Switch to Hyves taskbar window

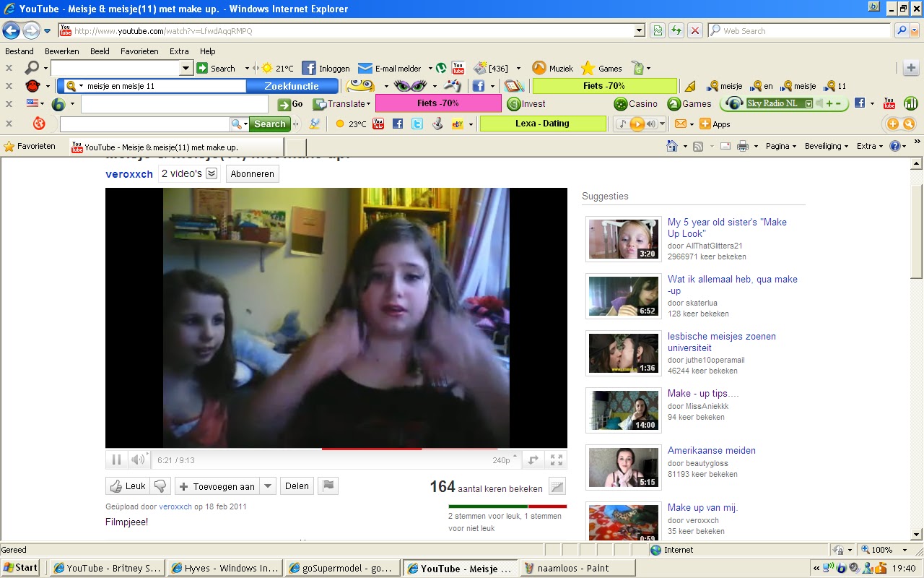tap(224, 568)
